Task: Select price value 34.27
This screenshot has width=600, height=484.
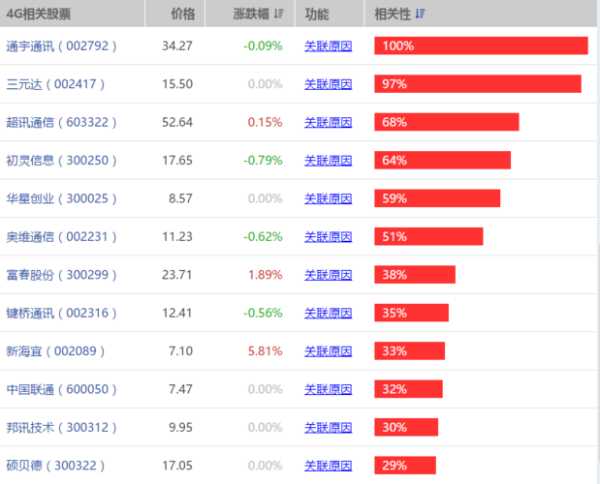Action: click(x=177, y=46)
